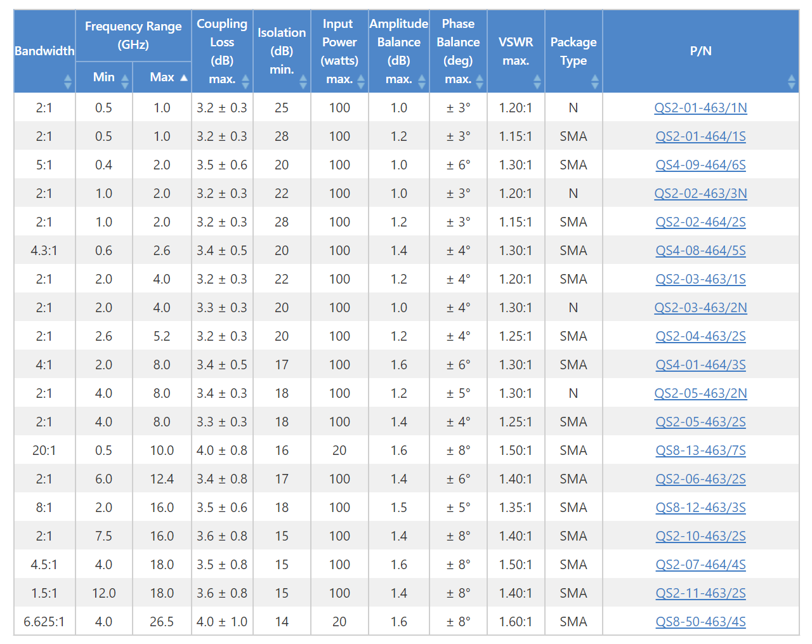Open part QS2-11-463/2S link

[700, 593]
